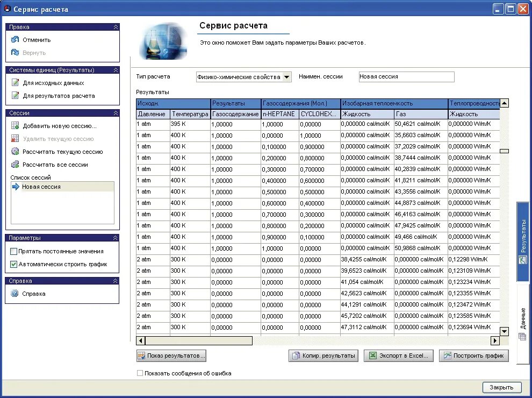Click the Показ результатов... button
The height and width of the screenshot is (398, 532).
[x=171, y=356]
